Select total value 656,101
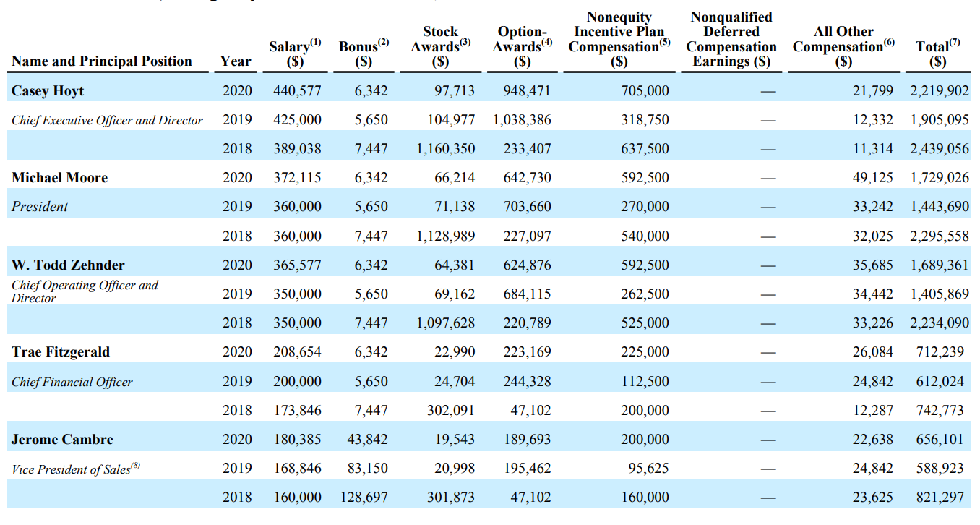The image size is (980, 525). (940, 440)
